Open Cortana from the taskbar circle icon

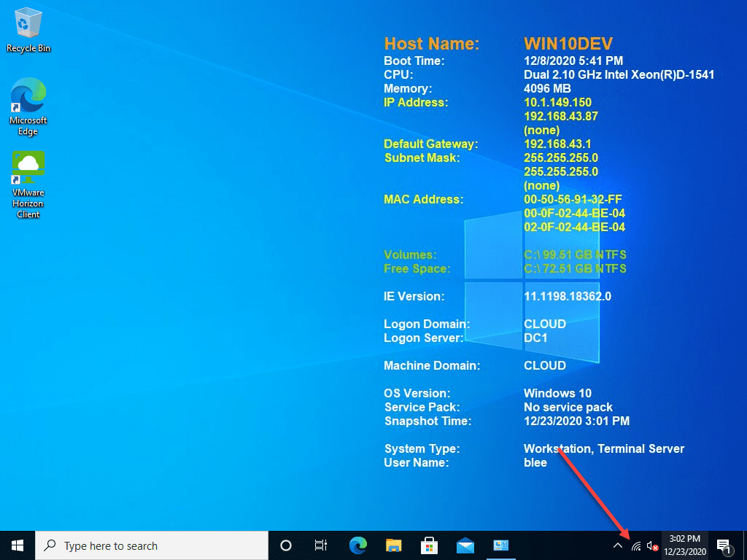click(x=286, y=545)
